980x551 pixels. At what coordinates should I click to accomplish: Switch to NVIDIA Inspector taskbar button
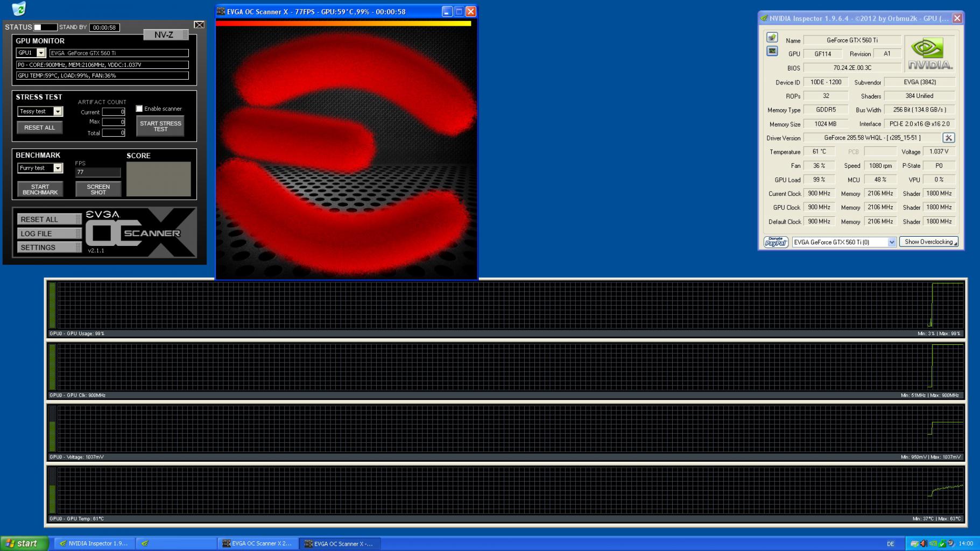coord(94,543)
